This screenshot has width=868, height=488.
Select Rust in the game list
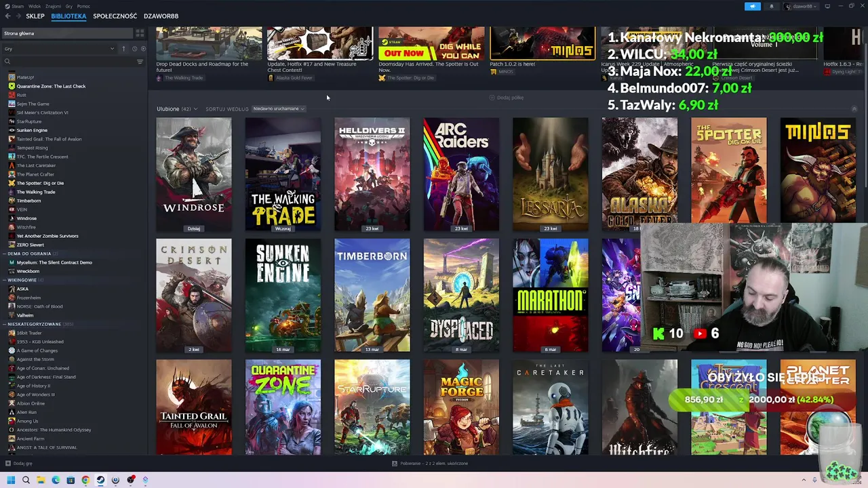(x=21, y=95)
